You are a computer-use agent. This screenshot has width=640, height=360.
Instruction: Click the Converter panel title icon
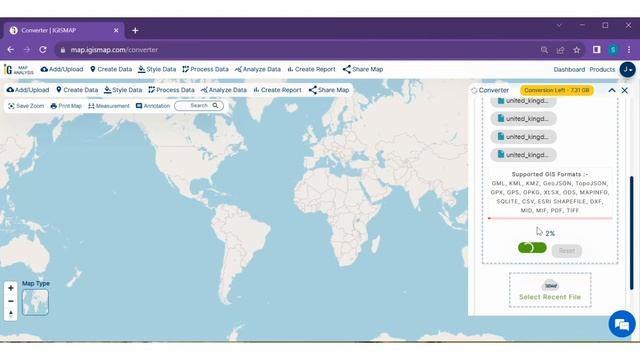click(x=474, y=90)
